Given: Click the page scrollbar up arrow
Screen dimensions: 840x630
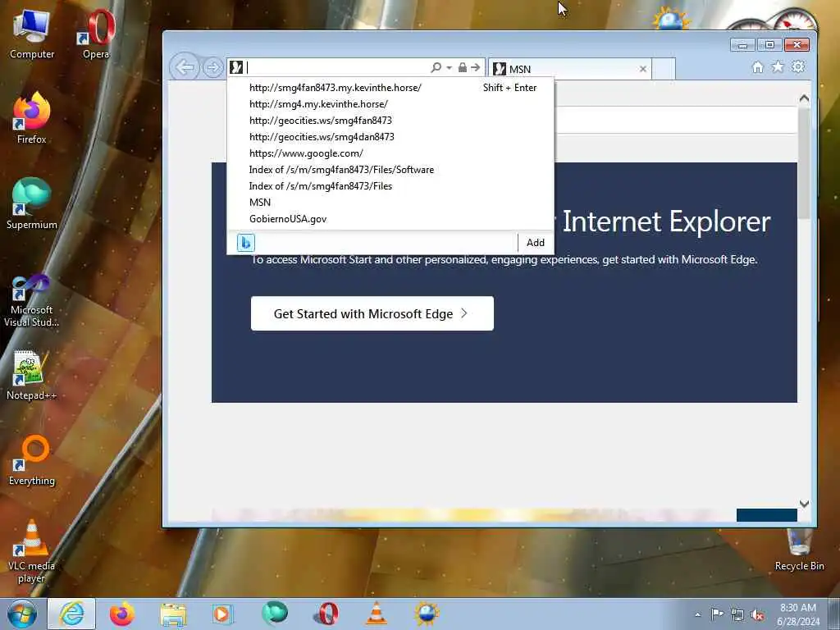Looking at the screenshot, I should pyautogui.click(x=804, y=98).
